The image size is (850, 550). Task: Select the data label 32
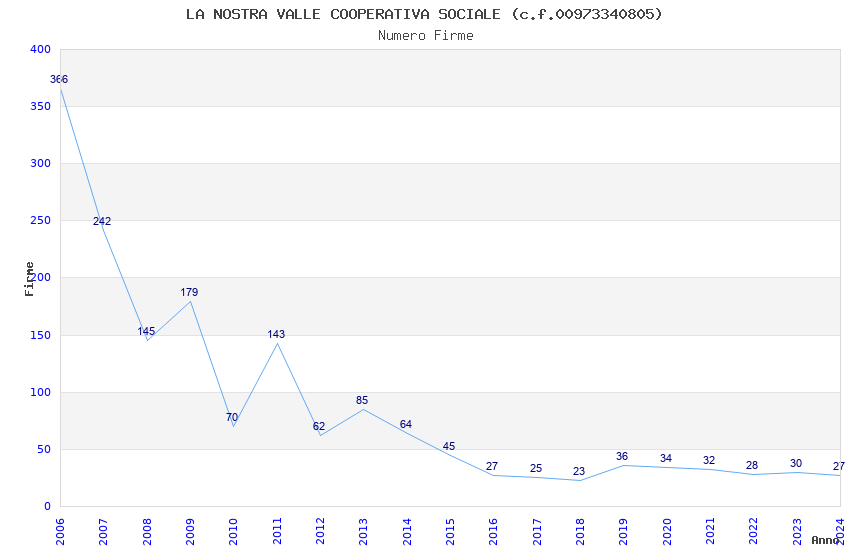pyautogui.click(x=709, y=461)
